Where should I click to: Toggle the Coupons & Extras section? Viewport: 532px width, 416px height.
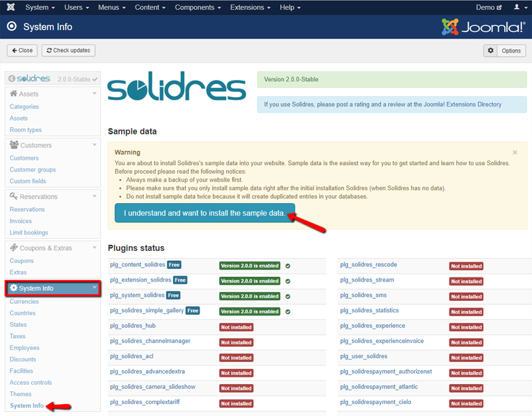pyautogui.click(x=94, y=248)
